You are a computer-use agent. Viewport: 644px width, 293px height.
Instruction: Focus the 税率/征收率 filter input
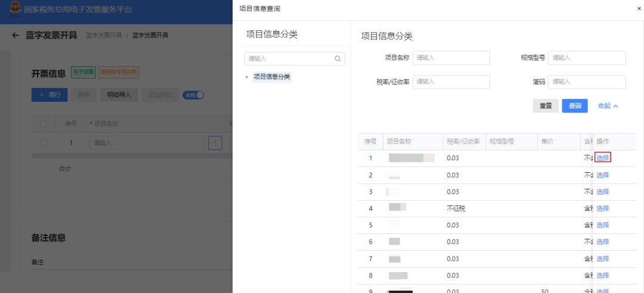coord(451,82)
